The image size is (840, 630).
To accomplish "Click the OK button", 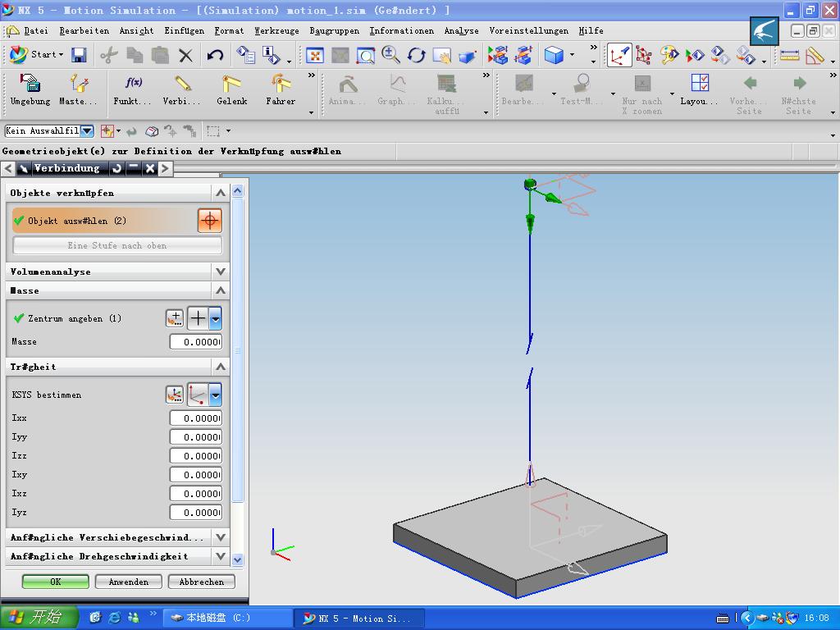I will tap(55, 582).
